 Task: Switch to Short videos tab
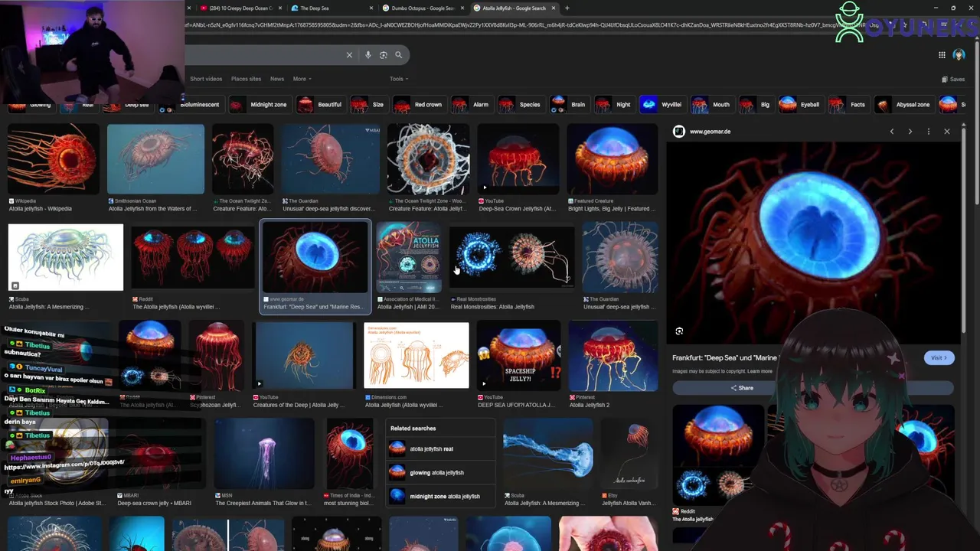(206, 79)
